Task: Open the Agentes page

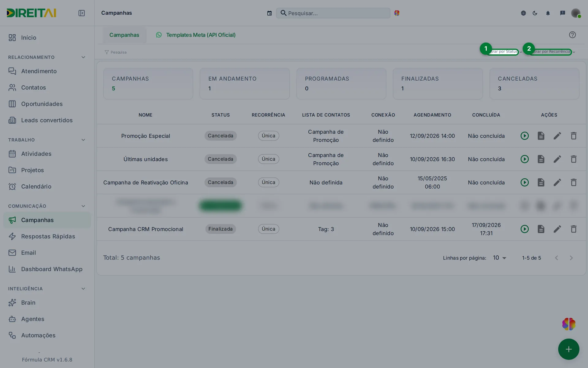Action: coord(47,319)
